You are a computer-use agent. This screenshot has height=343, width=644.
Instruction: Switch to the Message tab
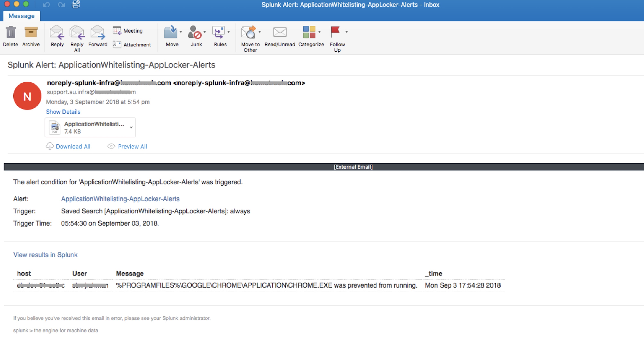pyautogui.click(x=21, y=16)
